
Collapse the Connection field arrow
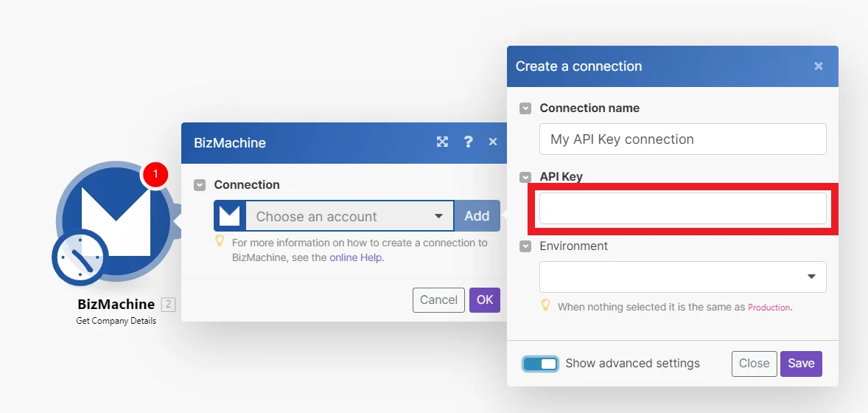200,185
